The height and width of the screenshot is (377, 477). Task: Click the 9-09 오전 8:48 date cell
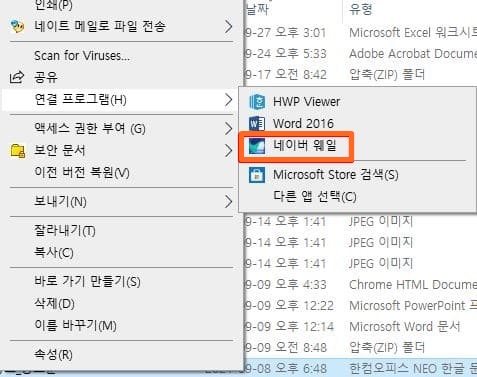[x=286, y=347]
